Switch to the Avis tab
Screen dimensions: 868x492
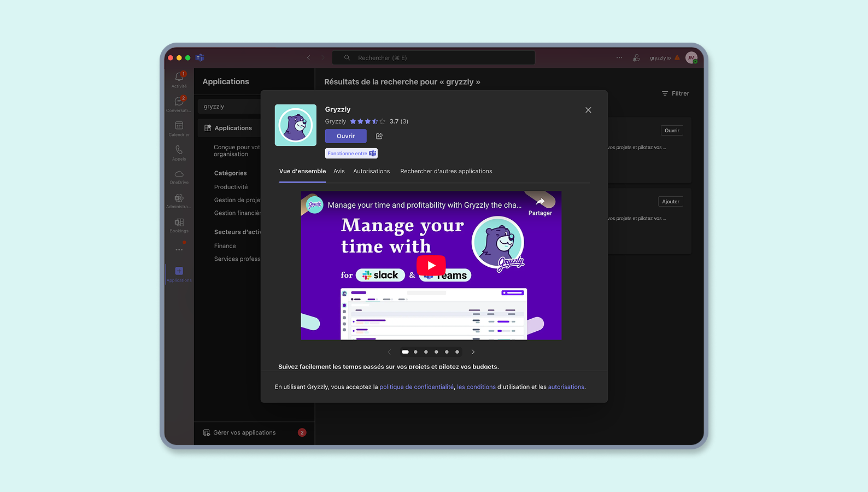tap(339, 171)
